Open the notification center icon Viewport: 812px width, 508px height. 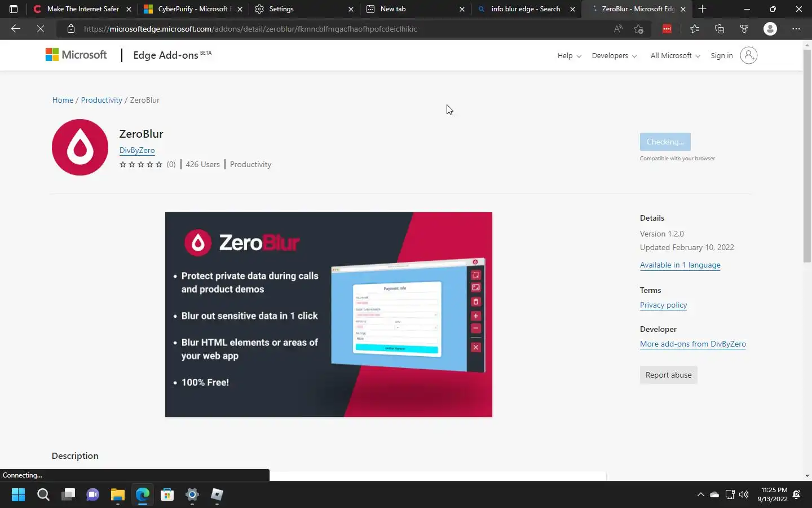point(797,494)
